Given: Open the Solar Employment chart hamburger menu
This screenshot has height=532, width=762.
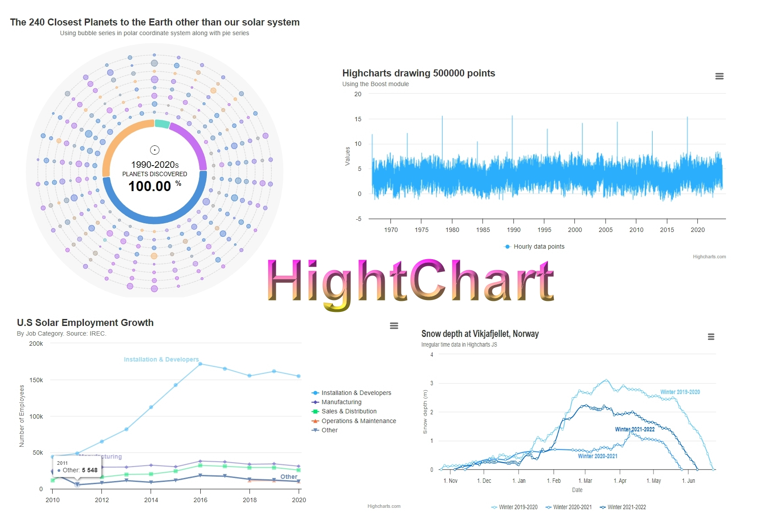Looking at the screenshot, I should (x=394, y=326).
